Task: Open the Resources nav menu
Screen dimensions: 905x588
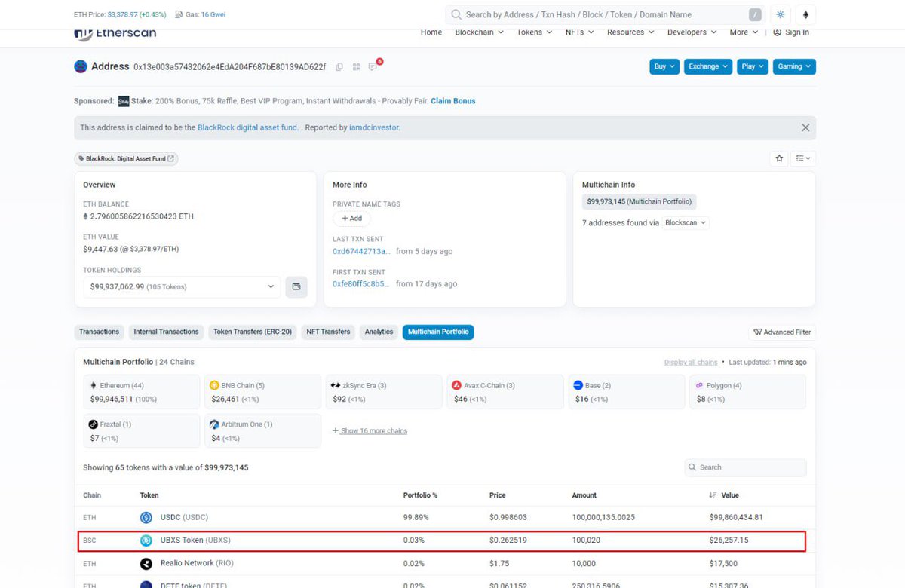Action: [x=630, y=32]
